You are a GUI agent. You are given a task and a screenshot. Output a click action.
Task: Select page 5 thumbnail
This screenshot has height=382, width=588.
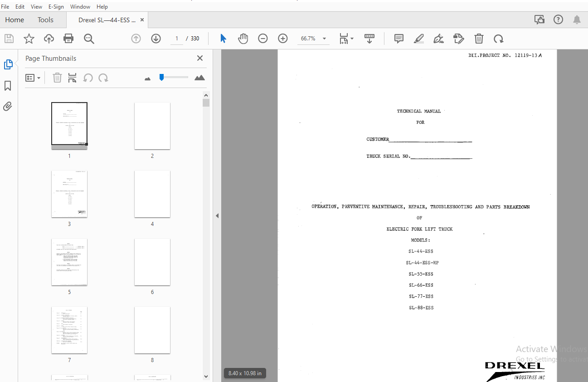click(x=69, y=262)
